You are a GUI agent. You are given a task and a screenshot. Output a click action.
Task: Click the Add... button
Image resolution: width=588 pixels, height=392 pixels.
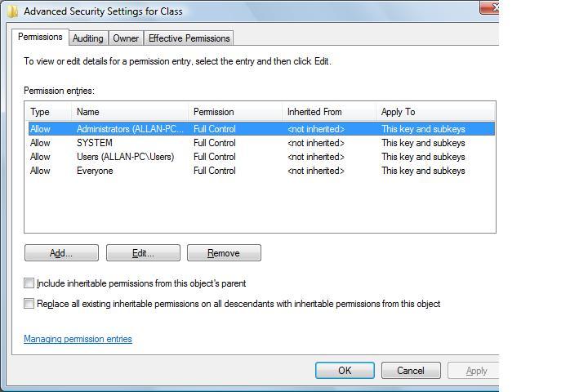[61, 253]
